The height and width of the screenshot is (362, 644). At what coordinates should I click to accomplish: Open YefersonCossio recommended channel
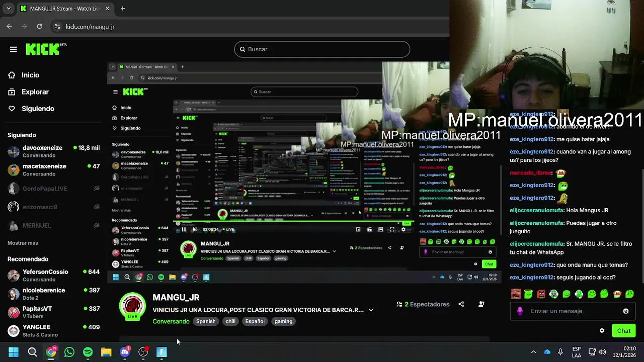53,276
